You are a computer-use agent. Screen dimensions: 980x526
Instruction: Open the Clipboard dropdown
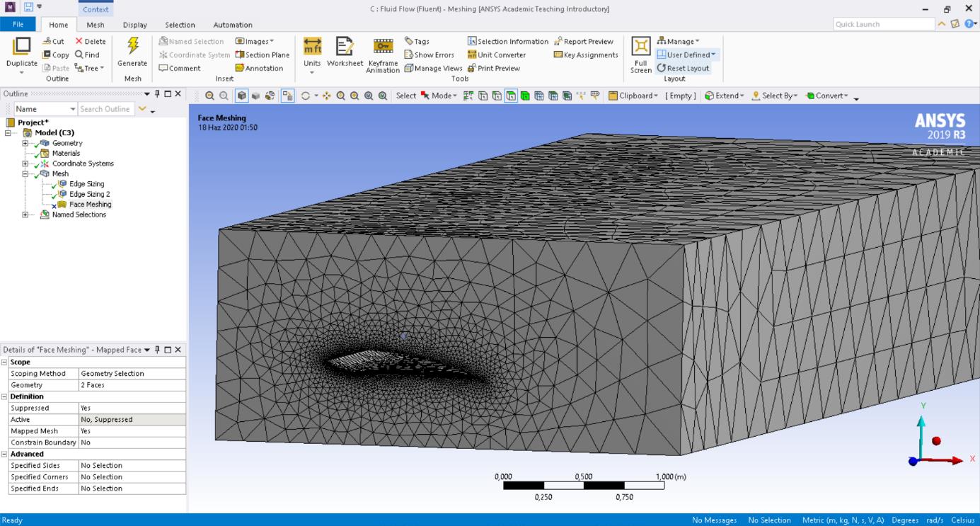[633, 96]
